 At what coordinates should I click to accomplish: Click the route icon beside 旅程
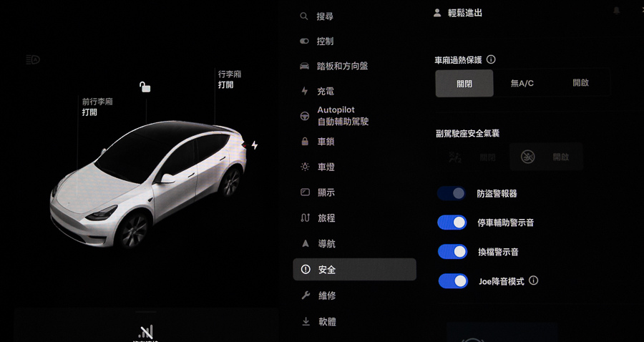click(305, 218)
